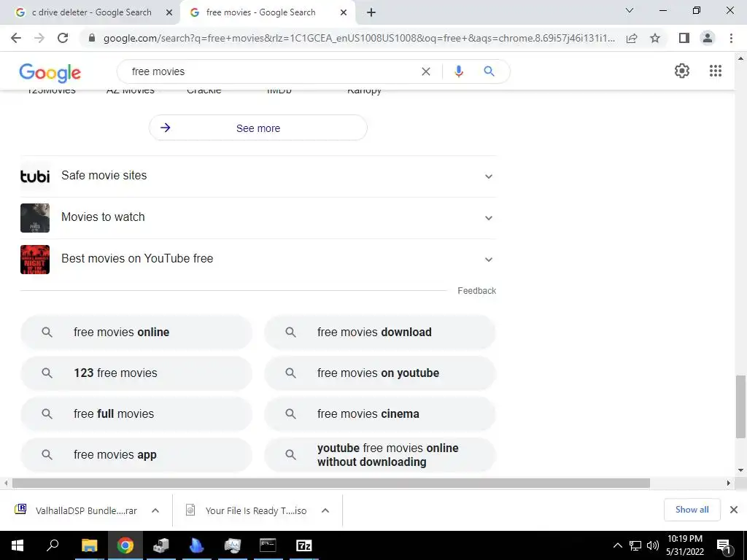Show hidden system tray icons
This screenshot has height=560, width=747.
617,545
